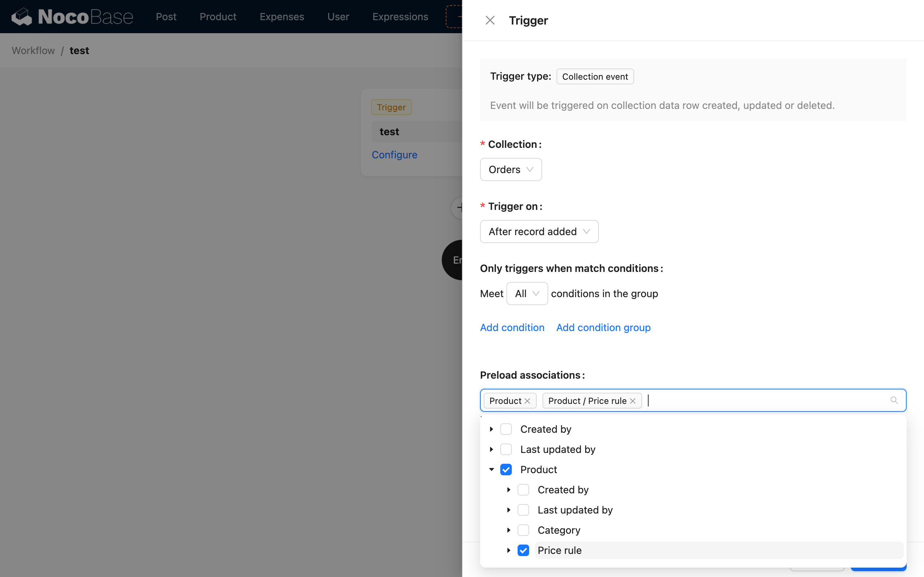Open the Expenses menu

tap(282, 17)
